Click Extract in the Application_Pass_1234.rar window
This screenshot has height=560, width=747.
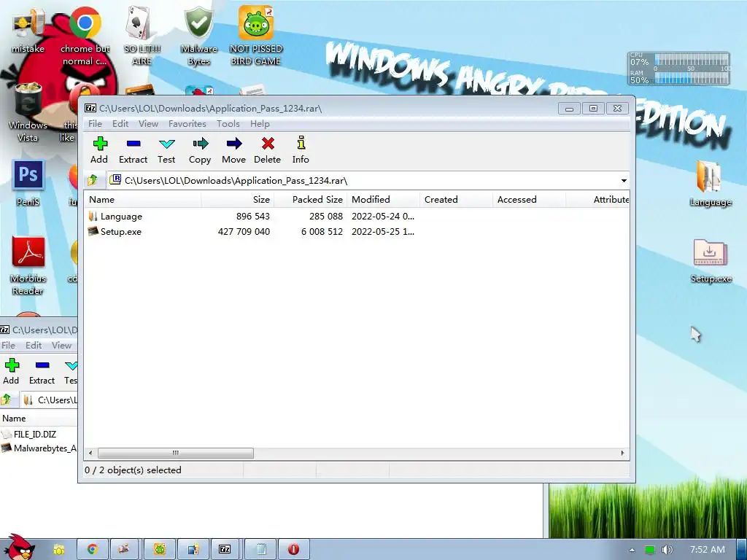click(133, 150)
